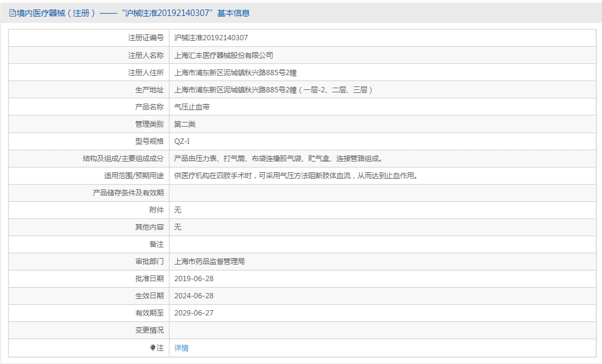Click the 管理类别 label
The width and height of the screenshot is (602, 364).
click(149, 124)
